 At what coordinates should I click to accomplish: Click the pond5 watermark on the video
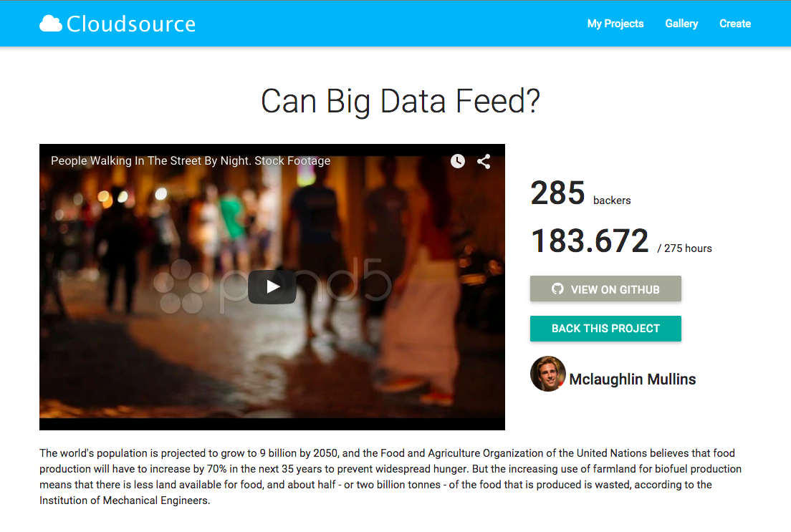272,286
